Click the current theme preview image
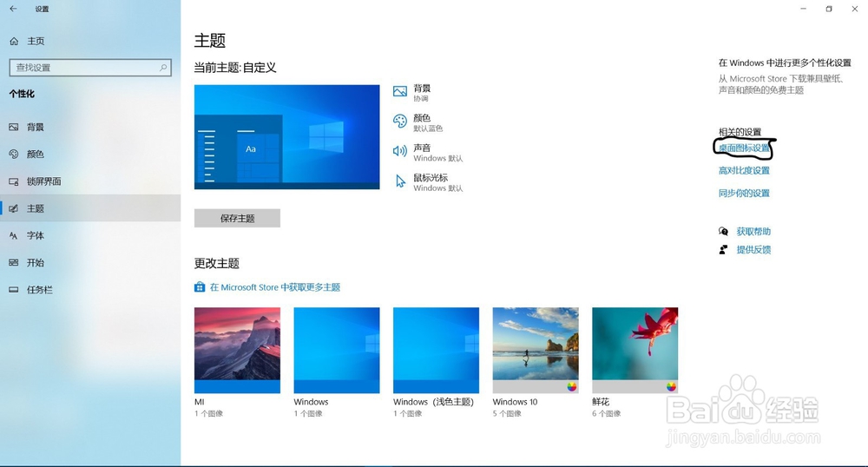 (x=286, y=136)
